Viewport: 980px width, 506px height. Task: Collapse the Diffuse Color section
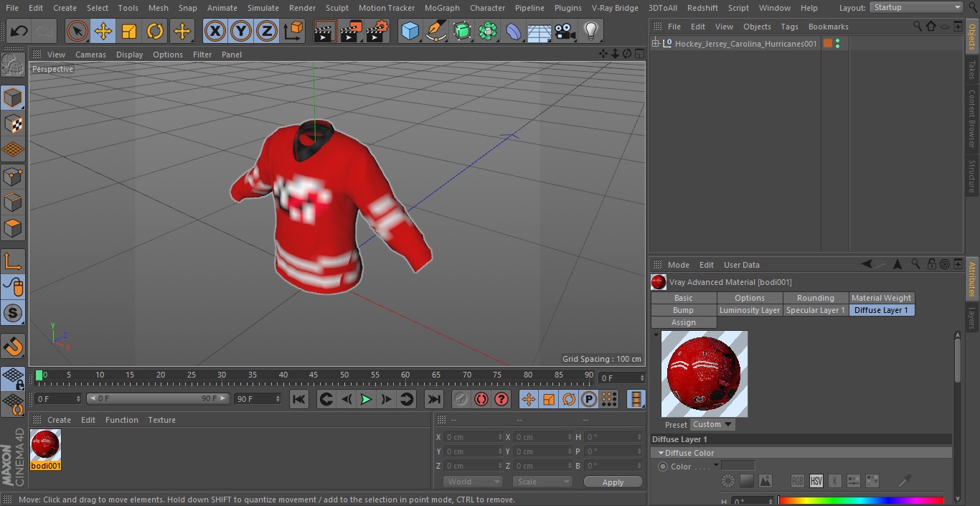coord(661,453)
